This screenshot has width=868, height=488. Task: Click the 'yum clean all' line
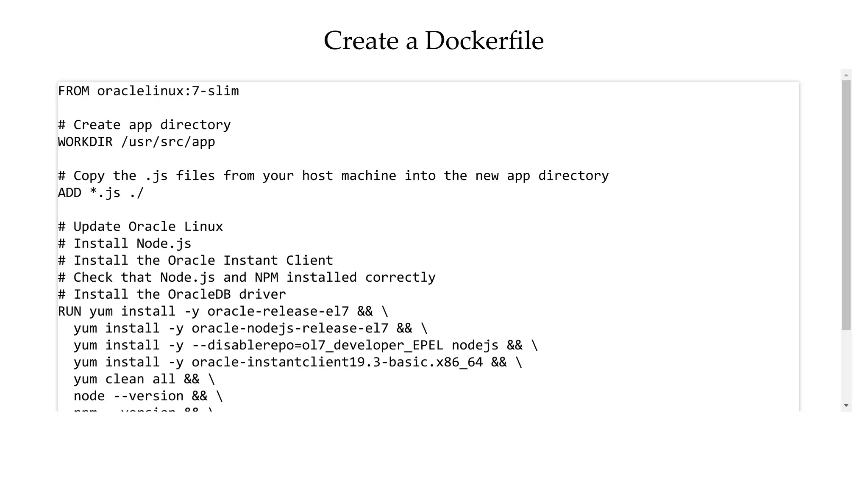point(144,379)
